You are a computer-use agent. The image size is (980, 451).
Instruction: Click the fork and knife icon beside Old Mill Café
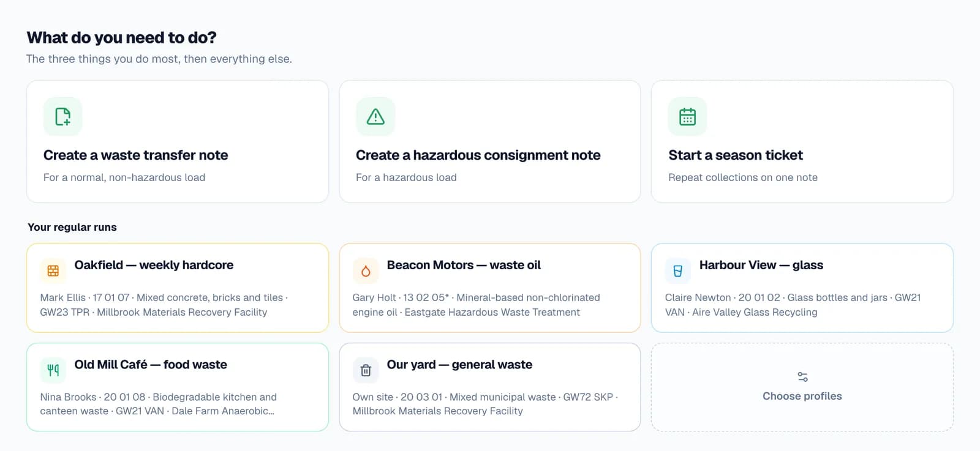pos(53,370)
